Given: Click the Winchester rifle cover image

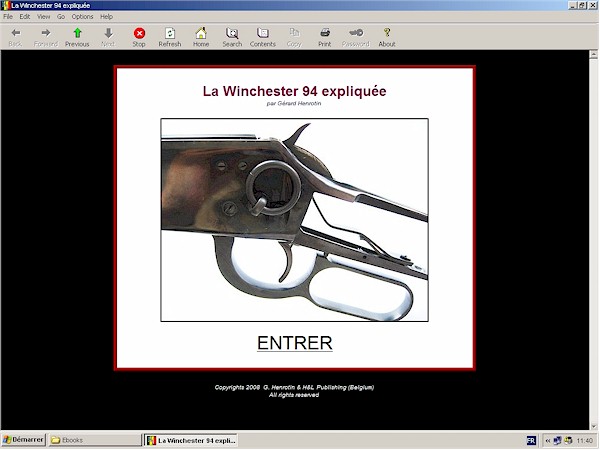Looking at the screenshot, I should coord(294,220).
